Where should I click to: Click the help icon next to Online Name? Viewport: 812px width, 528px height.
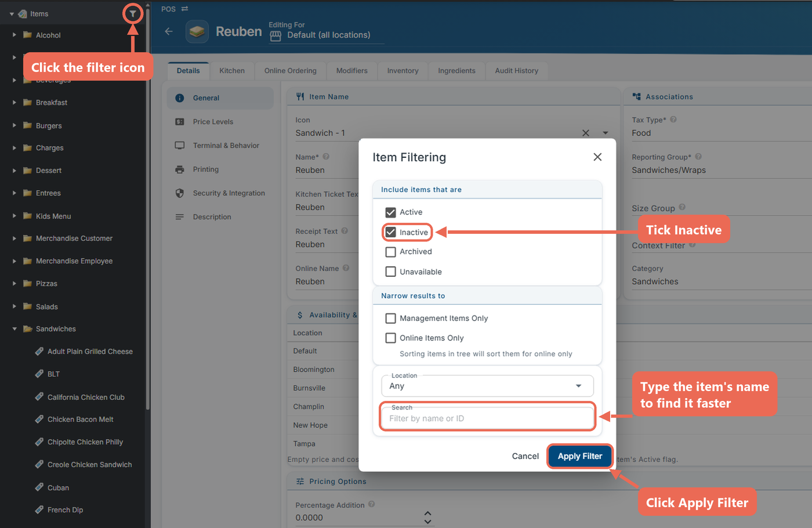click(x=346, y=268)
